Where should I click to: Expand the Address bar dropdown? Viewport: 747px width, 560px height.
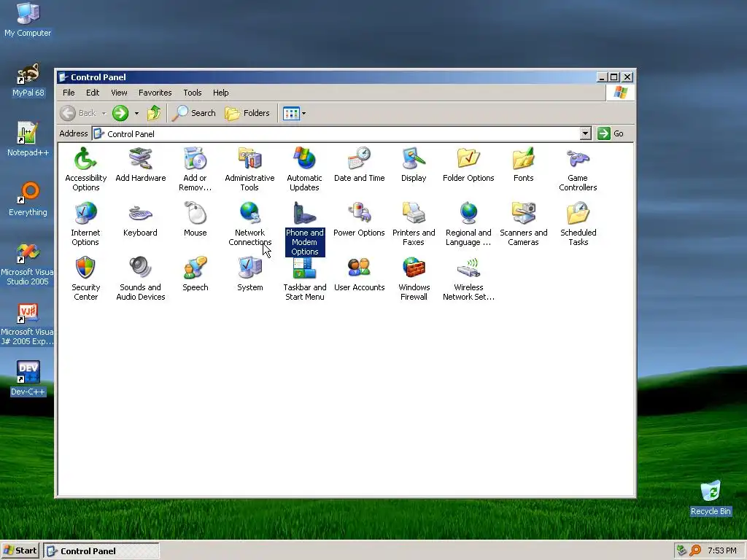pos(586,134)
